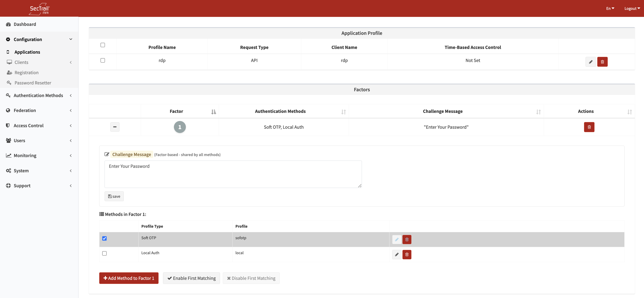This screenshot has height=298, width=644.
Task: Delete the rdp application profile with trash icon
Action: (x=602, y=62)
